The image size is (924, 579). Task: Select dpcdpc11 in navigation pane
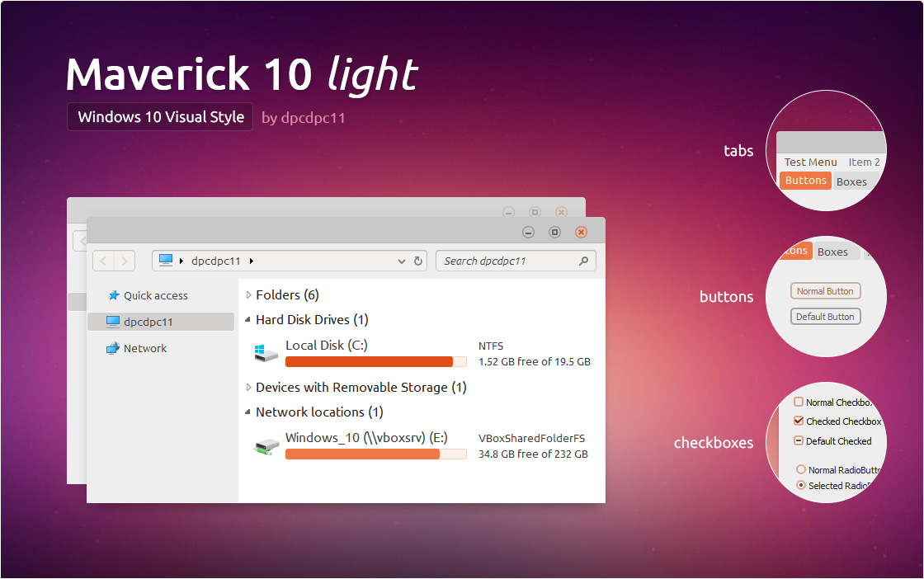[x=160, y=322]
